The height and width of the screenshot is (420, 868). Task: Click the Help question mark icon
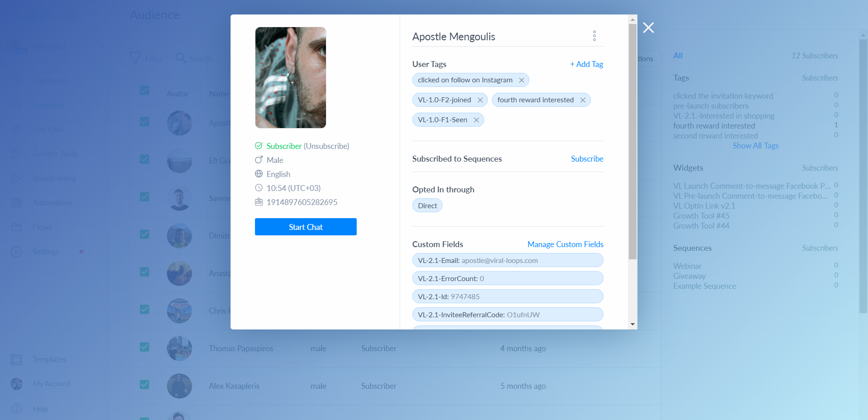coord(16,409)
